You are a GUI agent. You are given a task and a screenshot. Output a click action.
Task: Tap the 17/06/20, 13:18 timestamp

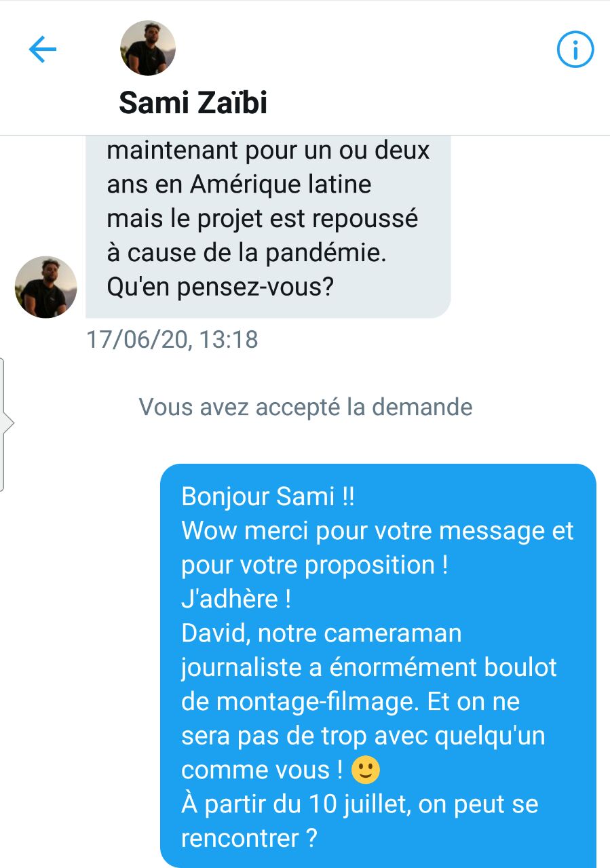pyautogui.click(x=172, y=339)
